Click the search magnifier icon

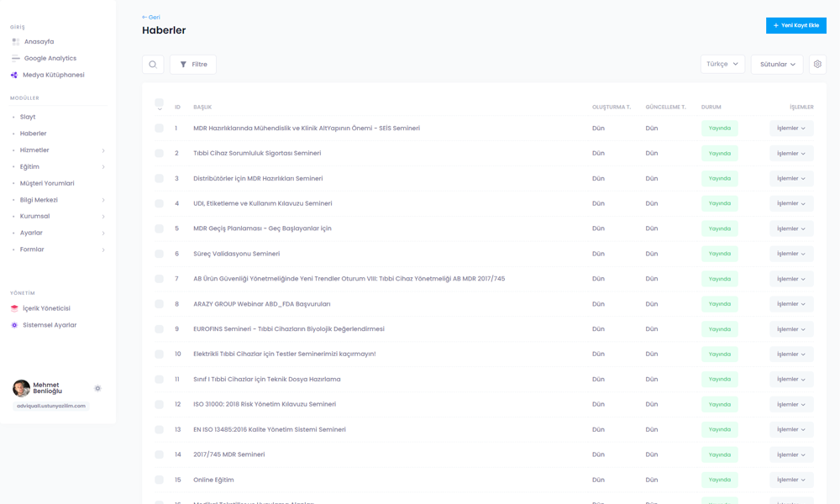click(153, 65)
